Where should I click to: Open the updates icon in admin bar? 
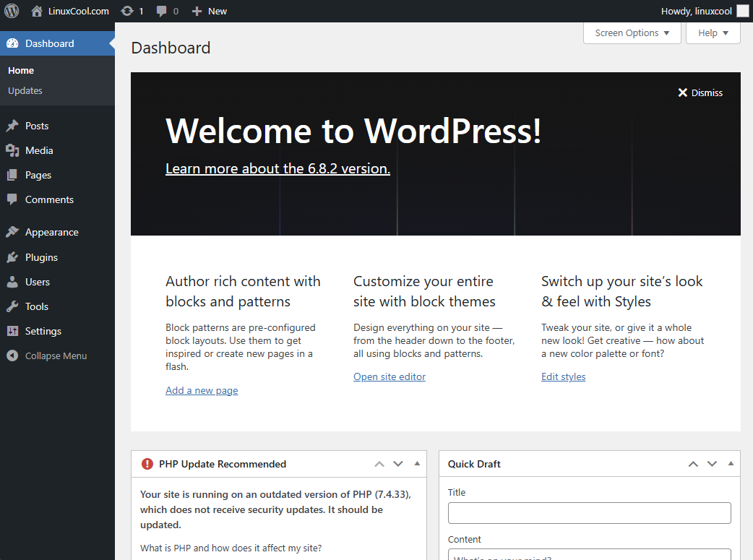[x=127, y=11]
